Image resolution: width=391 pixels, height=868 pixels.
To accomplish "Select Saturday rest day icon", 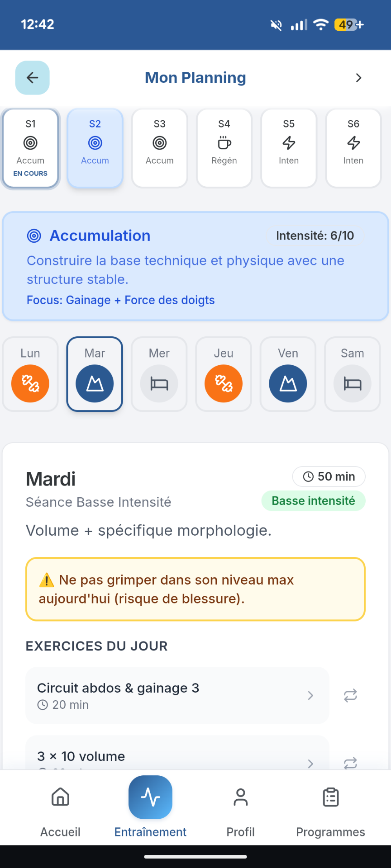I will 353,383.
